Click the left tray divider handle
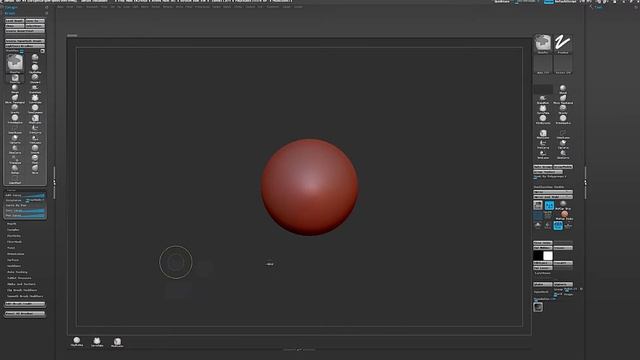Screen dimensions: 640x360 click(54, 182)
